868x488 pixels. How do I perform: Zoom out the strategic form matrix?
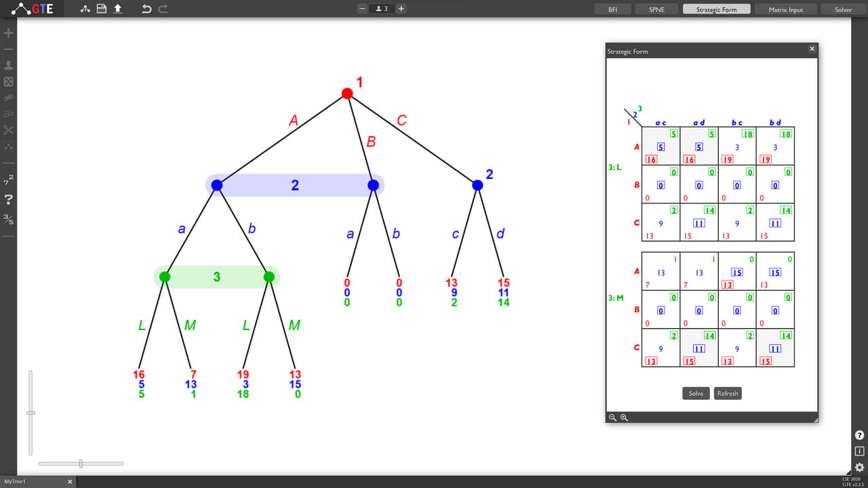(612, 418)
